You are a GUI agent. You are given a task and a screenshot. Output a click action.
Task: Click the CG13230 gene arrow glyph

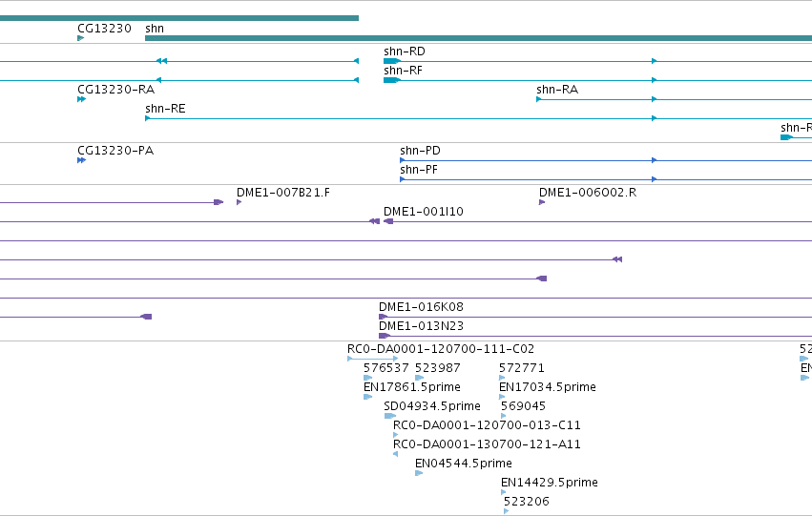tap(81, 38)
